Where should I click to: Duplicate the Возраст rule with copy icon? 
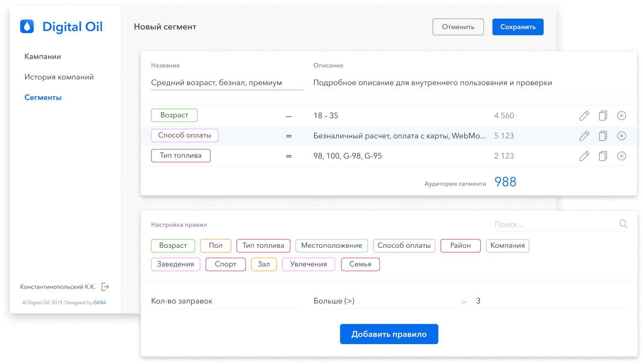603,116
